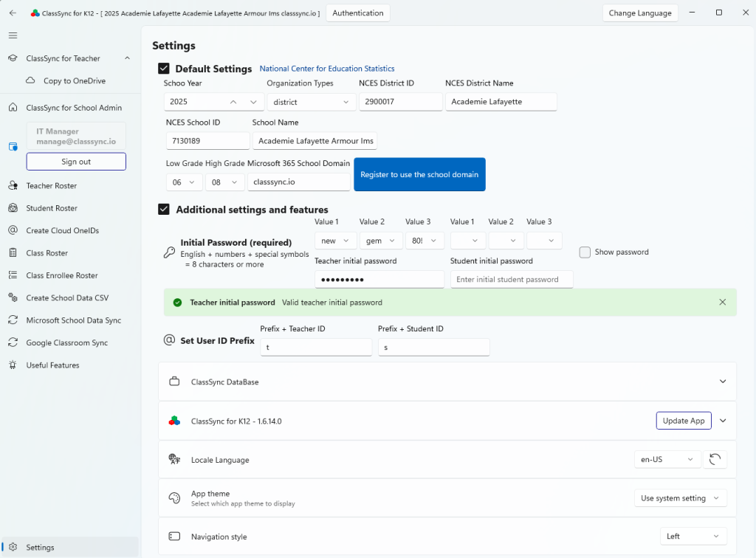Screen dimensions: 756x558
Task: Click the ClassSync DataBase briefcase icon
Action: [x=174, y=382]
